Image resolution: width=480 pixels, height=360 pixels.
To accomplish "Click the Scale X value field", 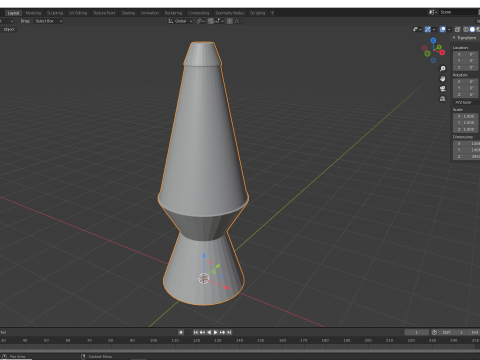I will click(466, 116).
